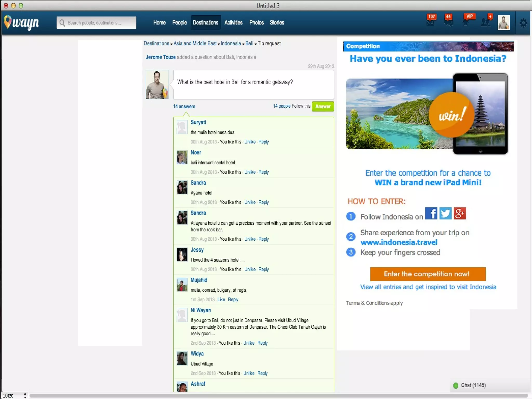Open the messages envelope icon with 107 badge
The image size is (532, 399).
(430, 22)
